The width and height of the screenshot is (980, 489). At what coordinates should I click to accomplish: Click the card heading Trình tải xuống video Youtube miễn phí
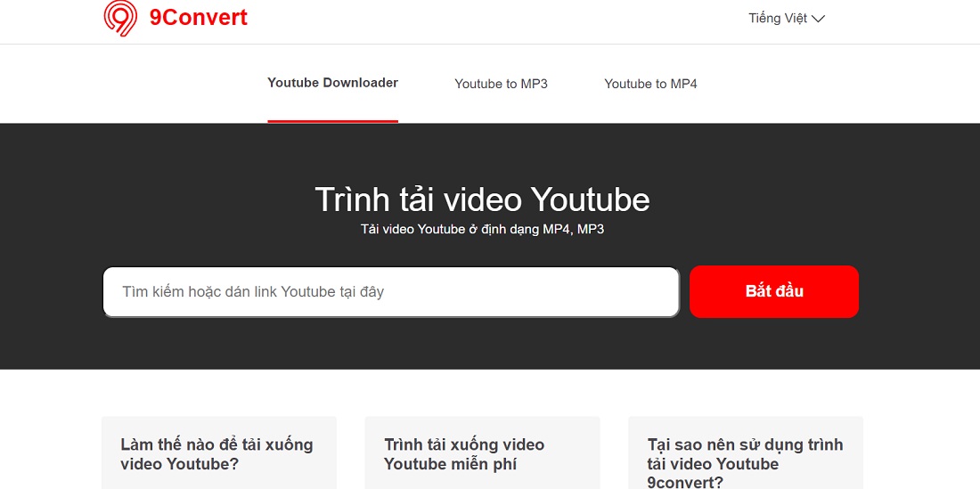pyautogui.click(x=464, y=454)
